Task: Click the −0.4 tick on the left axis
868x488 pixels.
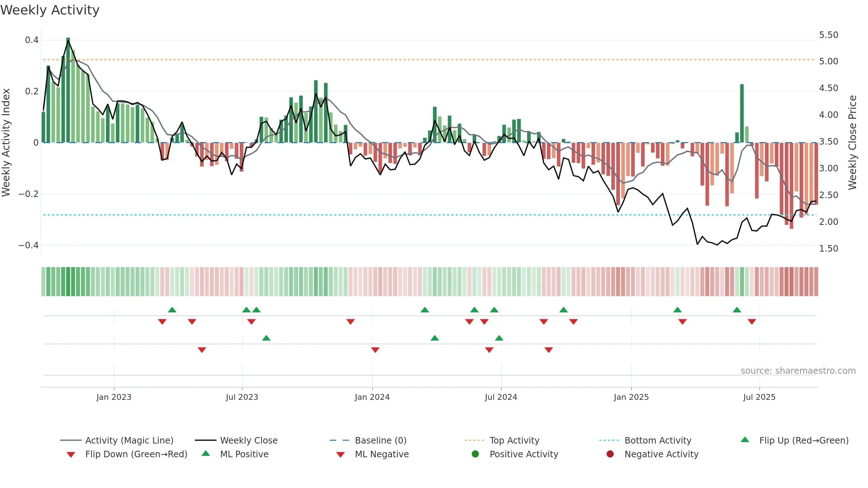Action: pos(29,245)
